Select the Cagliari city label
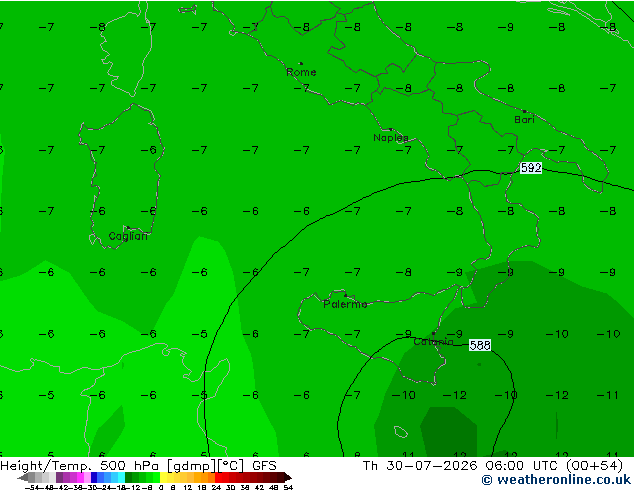The image size is (634, 490). point(128,236)
